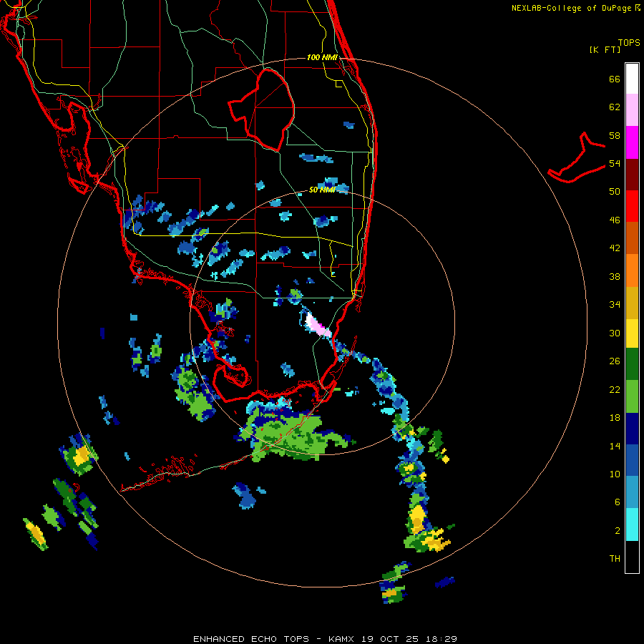The image size is (644, 644).
Task: Click the '54' legend value
Action: pos(615,163)
